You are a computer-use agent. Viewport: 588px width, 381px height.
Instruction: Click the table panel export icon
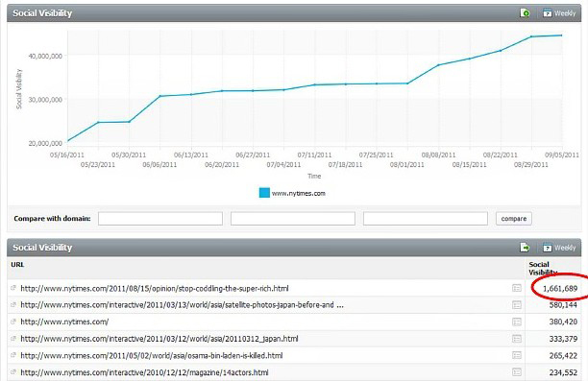pos(525,248)
